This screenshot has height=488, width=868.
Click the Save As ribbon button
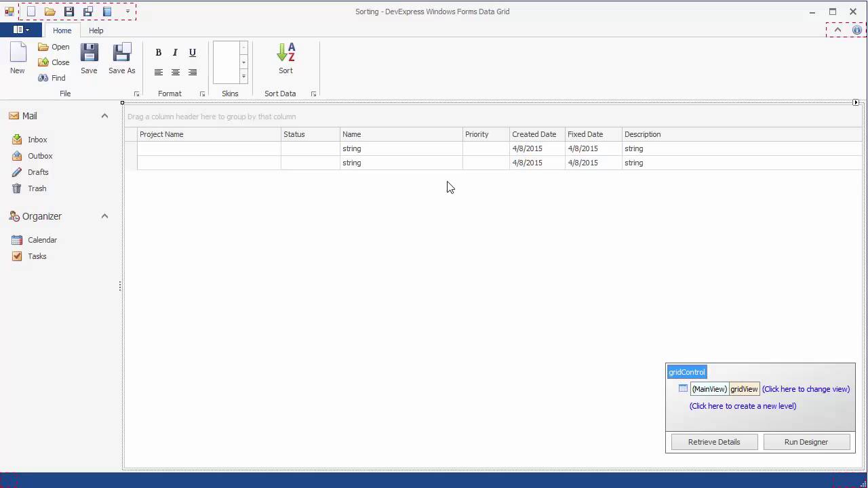tap(122, 58)
